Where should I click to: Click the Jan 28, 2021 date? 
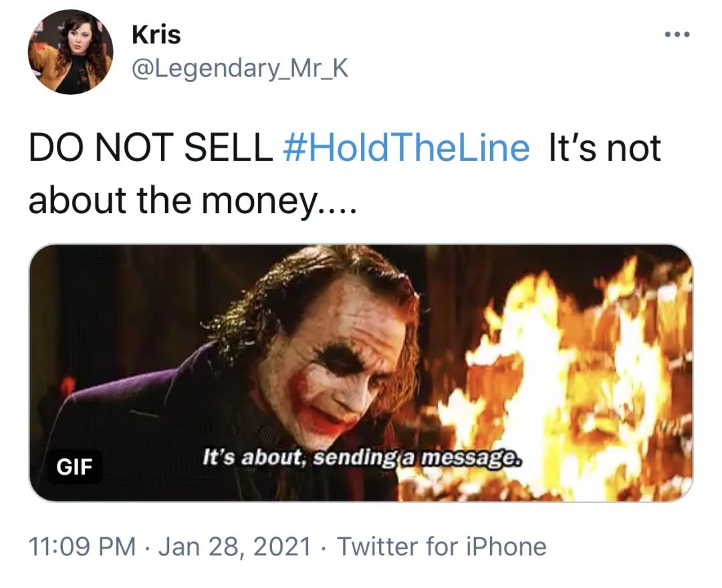click(235, 547)
